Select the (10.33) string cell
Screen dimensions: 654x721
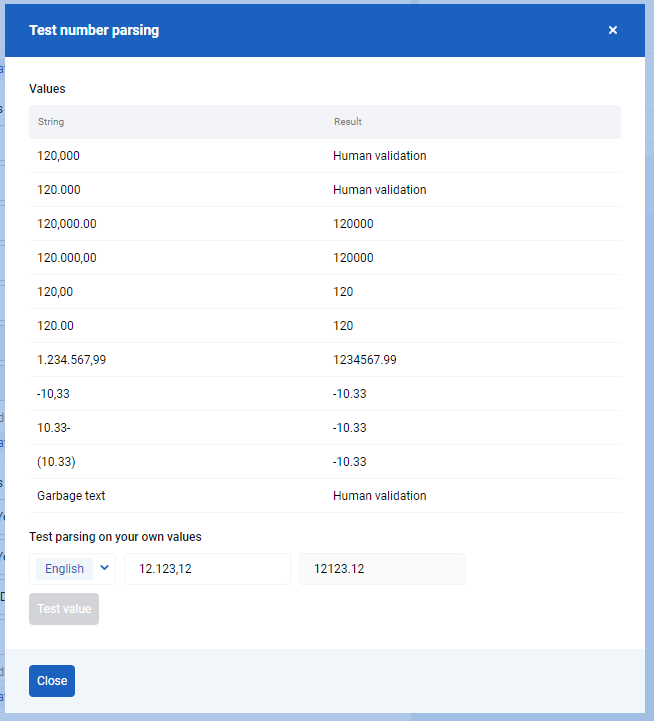pos(56,462)
